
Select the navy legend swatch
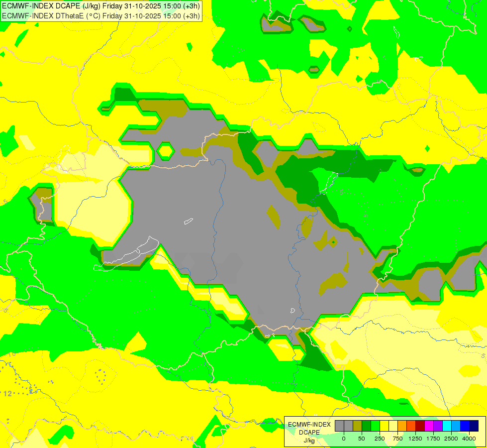[x=474, y=426]
